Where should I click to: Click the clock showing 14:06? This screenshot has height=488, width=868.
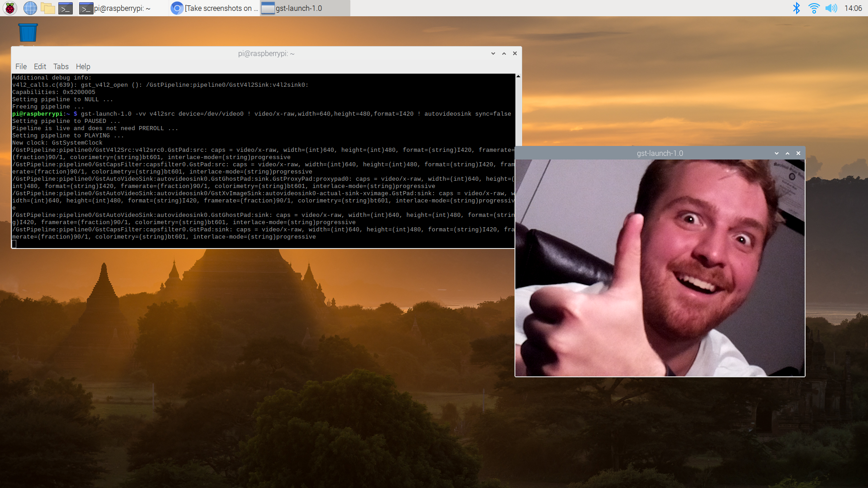click(853, 8)
